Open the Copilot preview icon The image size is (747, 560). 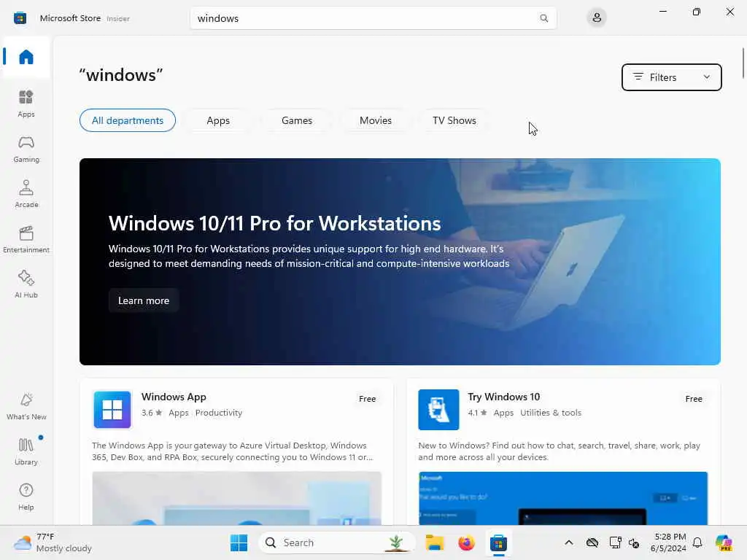coord(724,542)
